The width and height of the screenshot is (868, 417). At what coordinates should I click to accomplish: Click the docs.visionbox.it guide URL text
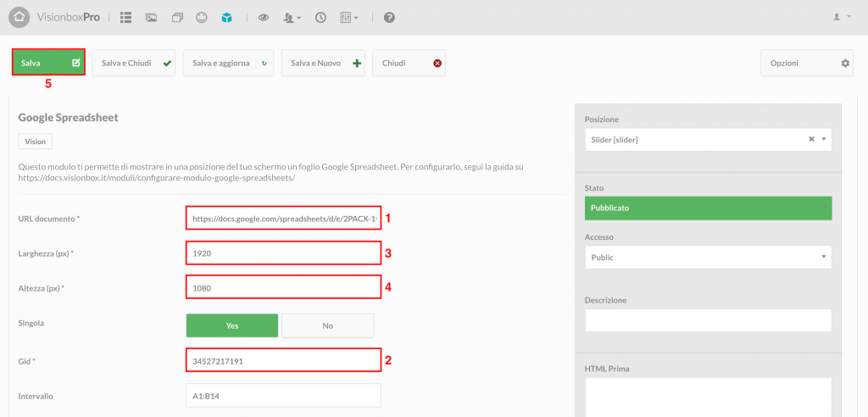pyautogui.click(x=157, y=178)
